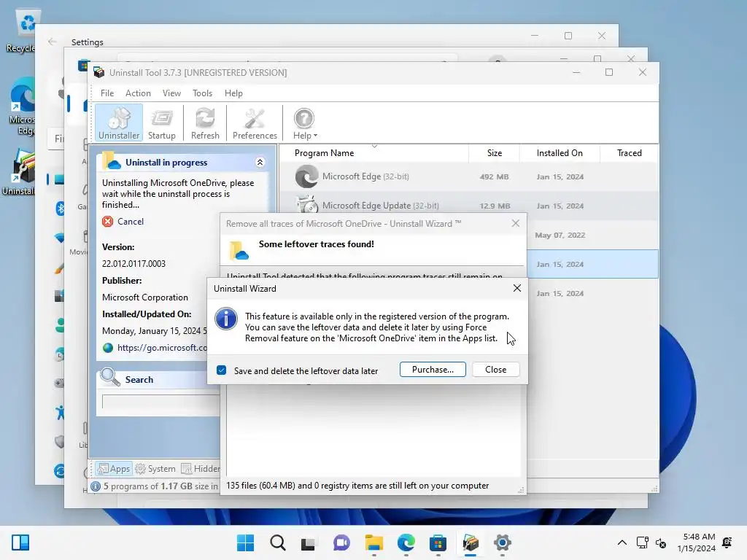Show hidden tray icons chevron

pyautogui.click(x=622, y=542)
